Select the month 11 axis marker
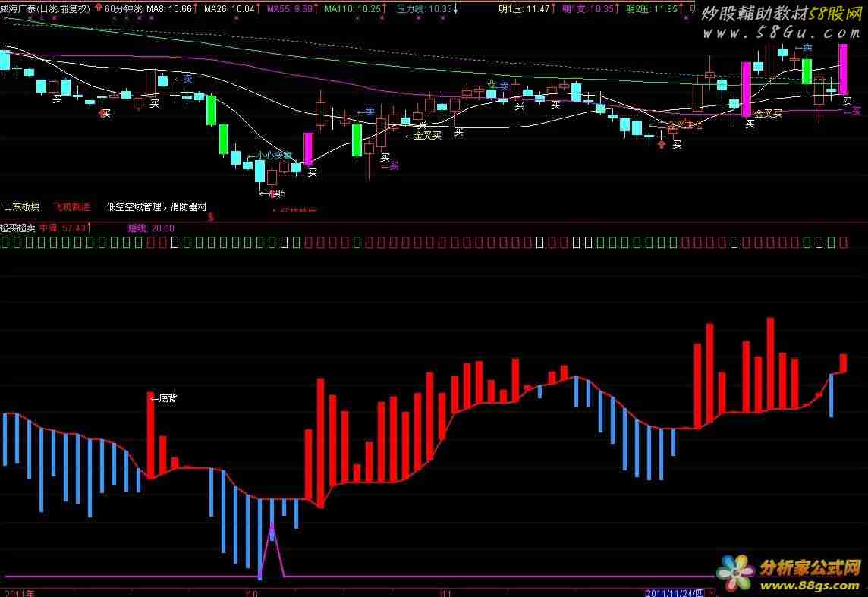This screenshot has width=868, height=597. click(445, 593)
